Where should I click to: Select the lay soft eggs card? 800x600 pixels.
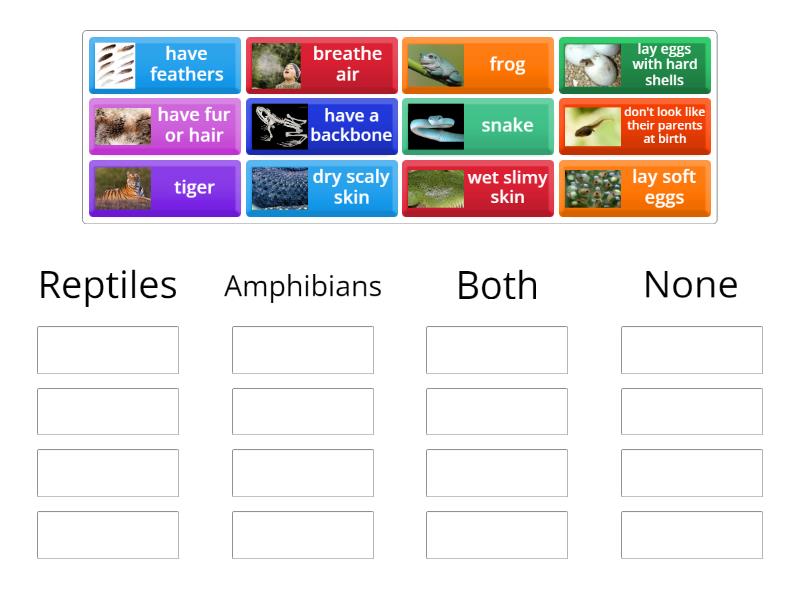[x=635, y=188]
